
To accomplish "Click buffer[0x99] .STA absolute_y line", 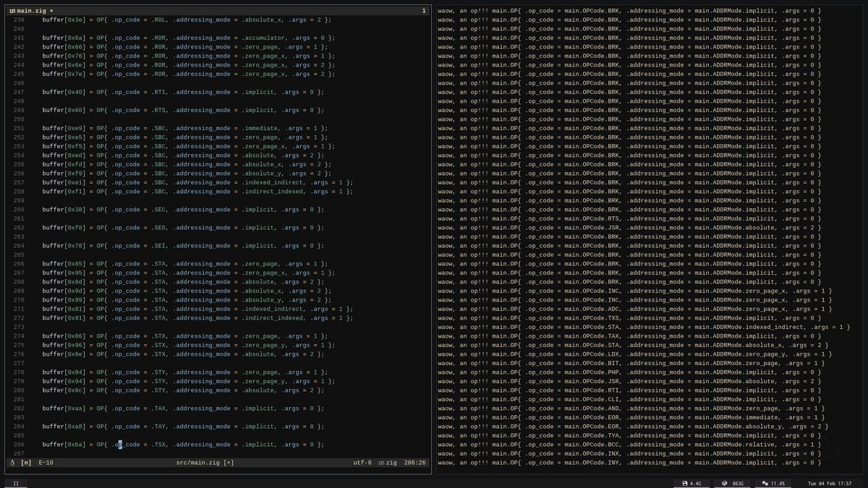I will (x=187, y=300).
